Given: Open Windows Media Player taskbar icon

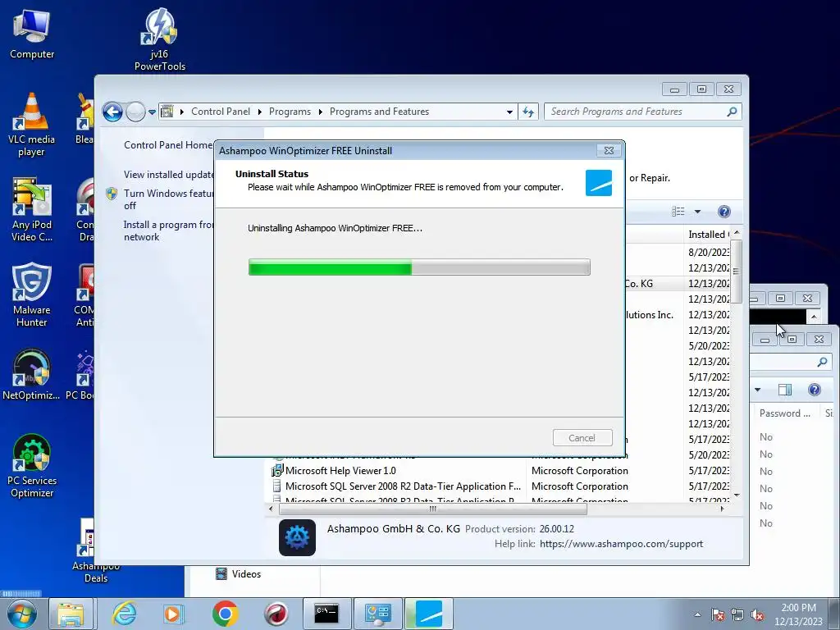Looking at the screenshot, I should point(174,614).
